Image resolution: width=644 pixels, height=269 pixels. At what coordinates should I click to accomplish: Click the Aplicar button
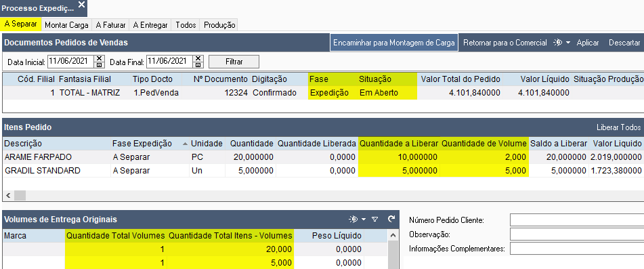pyautogui.click(x=588, y=43)
